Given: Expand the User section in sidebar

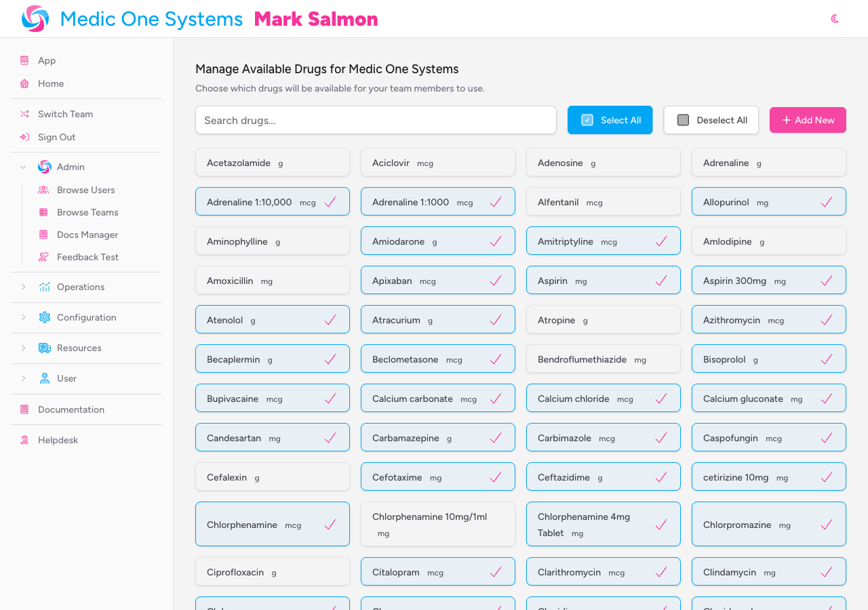Looking at the screenshot, I should (x=22, y=378).
